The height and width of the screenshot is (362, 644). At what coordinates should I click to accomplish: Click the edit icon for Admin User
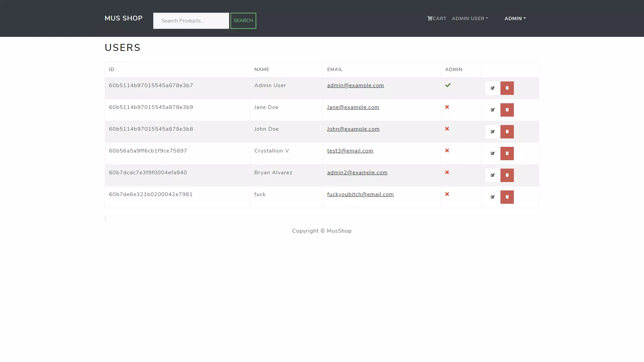coord(493,88)
